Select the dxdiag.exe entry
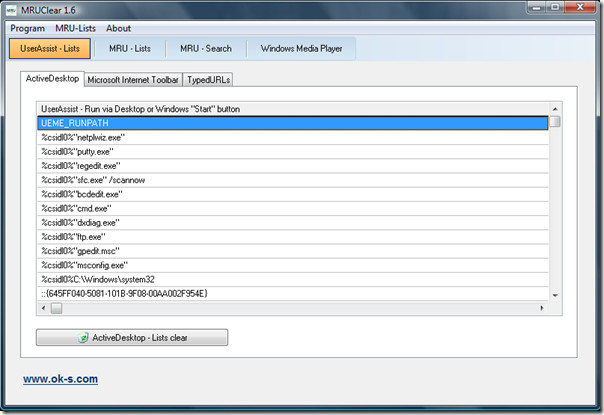The image size is (604, 415). [x=293, y=223]
